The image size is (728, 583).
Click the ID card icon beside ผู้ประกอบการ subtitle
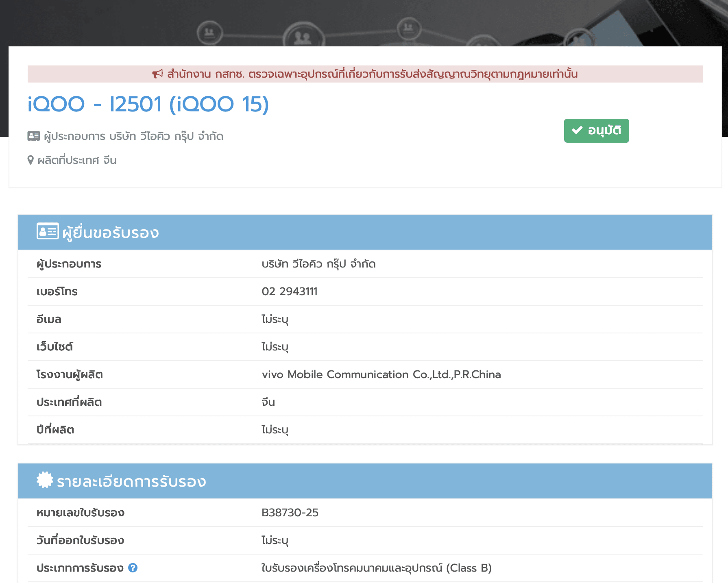[34, 136]
